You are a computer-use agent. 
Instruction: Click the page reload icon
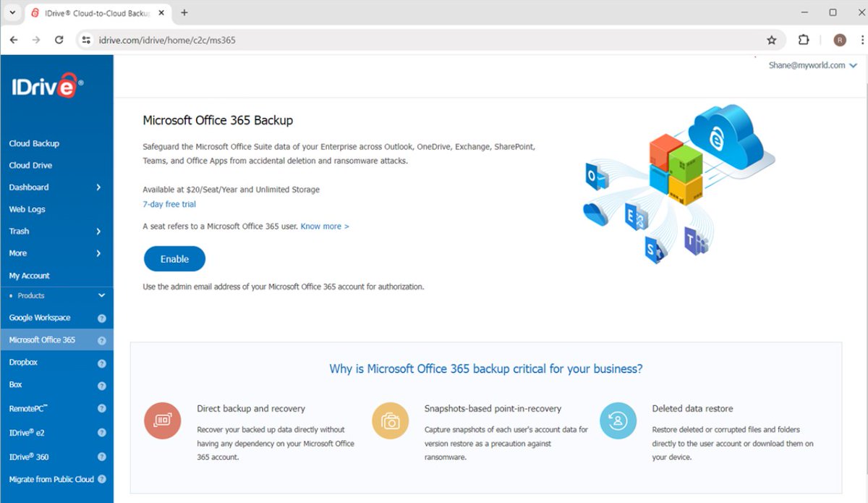coord(59,40)
